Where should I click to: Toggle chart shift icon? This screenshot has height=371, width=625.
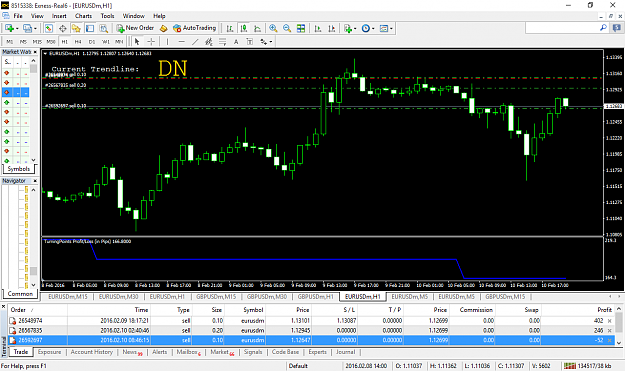pyautogui.click(x=332, y=28)
